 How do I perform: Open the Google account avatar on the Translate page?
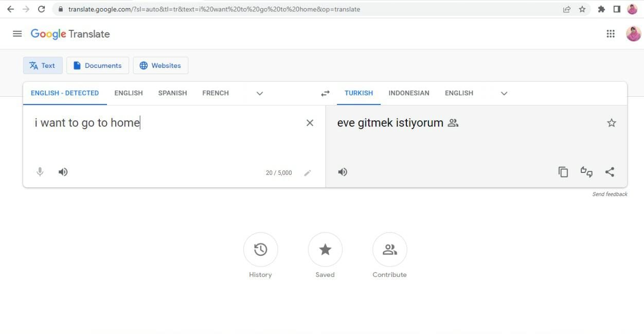(633, 34)
